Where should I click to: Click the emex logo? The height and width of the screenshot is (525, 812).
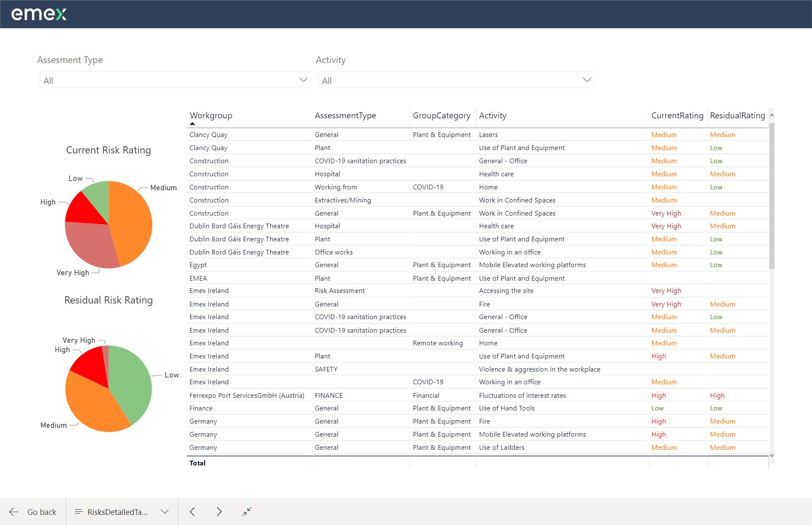[38, 14]
